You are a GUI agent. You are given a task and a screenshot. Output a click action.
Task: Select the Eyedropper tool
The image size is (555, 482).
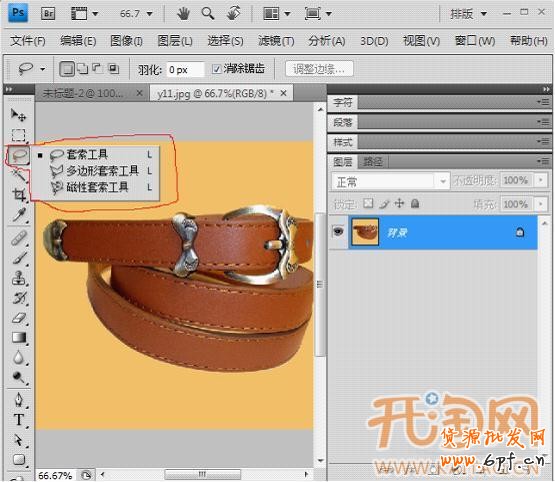point(19,214)
